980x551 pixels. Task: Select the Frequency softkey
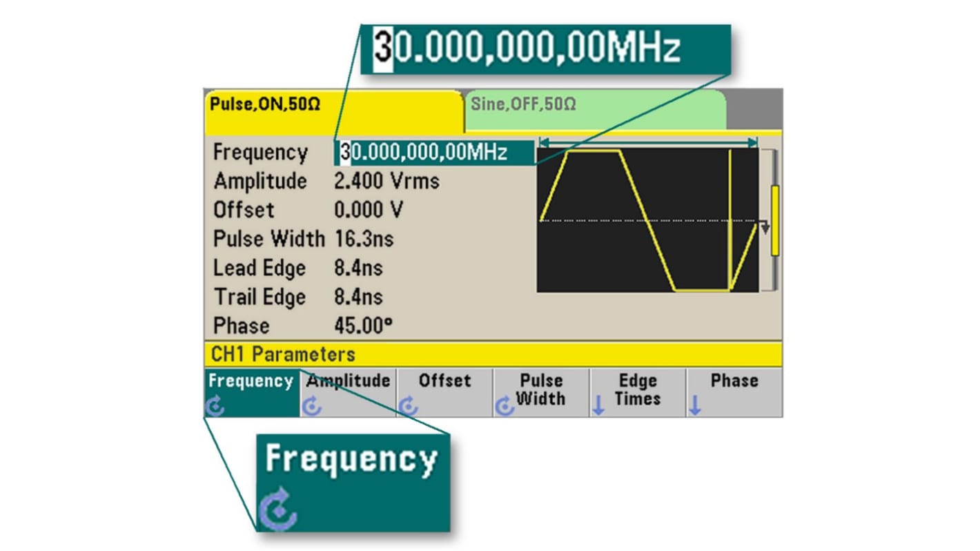(x=252, y=392)
